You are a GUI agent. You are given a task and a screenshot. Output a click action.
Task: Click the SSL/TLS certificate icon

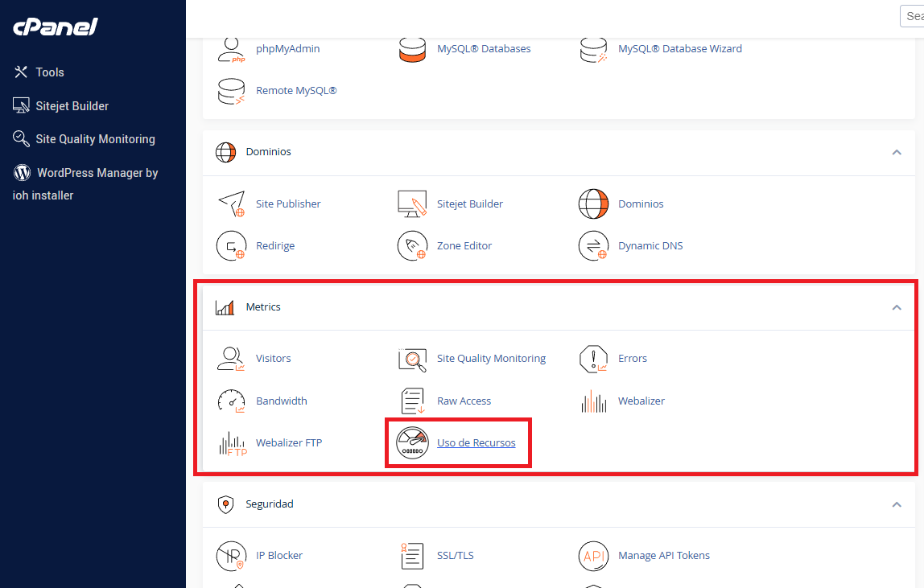412,556
